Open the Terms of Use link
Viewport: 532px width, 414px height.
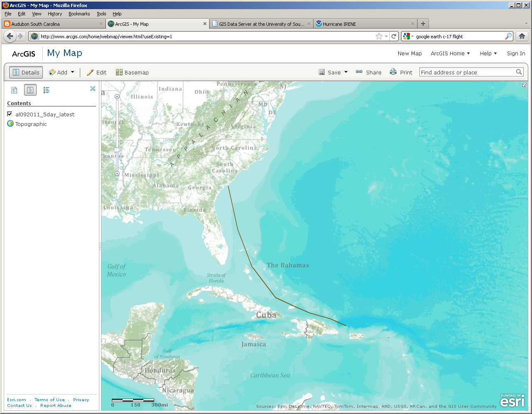[x=49, y=399]
